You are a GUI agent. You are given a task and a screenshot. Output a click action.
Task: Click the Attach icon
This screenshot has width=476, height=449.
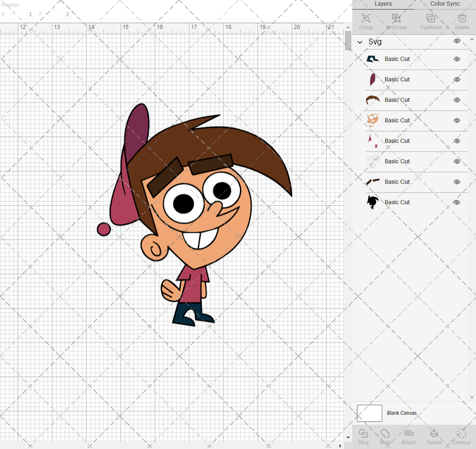409,436
